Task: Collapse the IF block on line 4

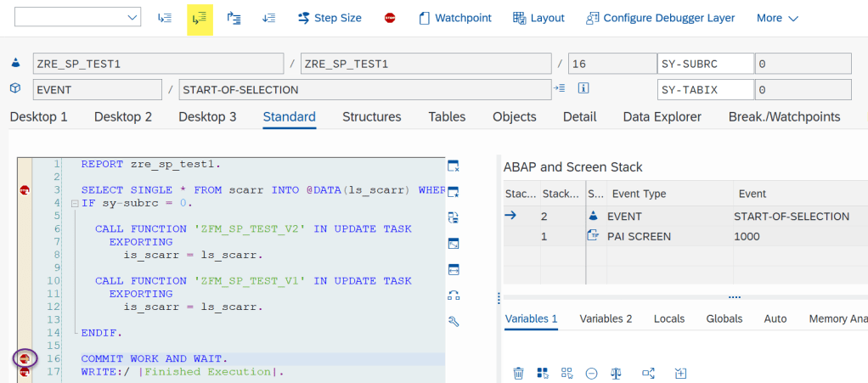Action: 75,204
